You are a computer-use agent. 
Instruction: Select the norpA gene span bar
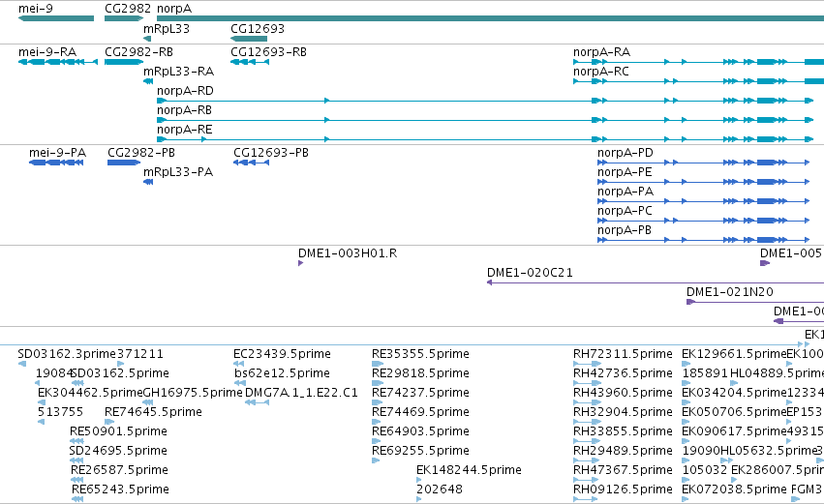coord(490,18)
